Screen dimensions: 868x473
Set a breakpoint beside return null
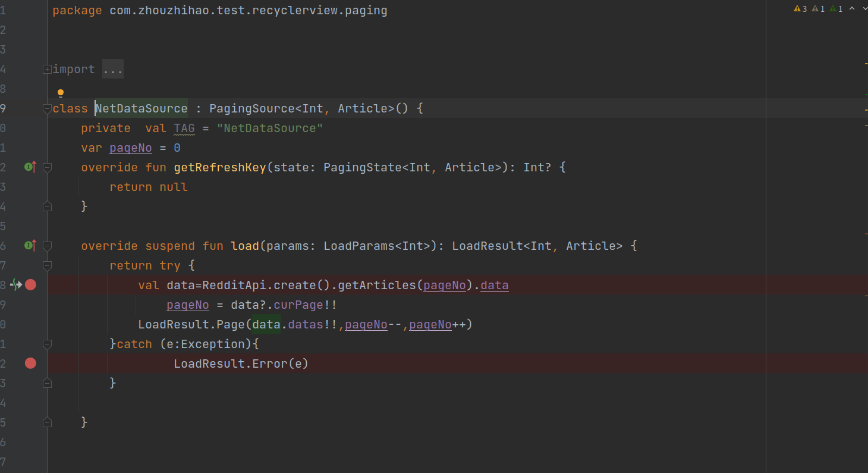pos(30,187)
